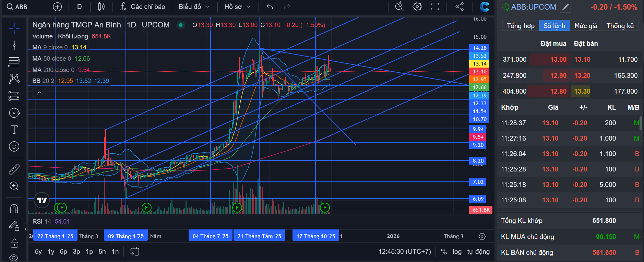Redo the chart action

(x=287, y=7)
